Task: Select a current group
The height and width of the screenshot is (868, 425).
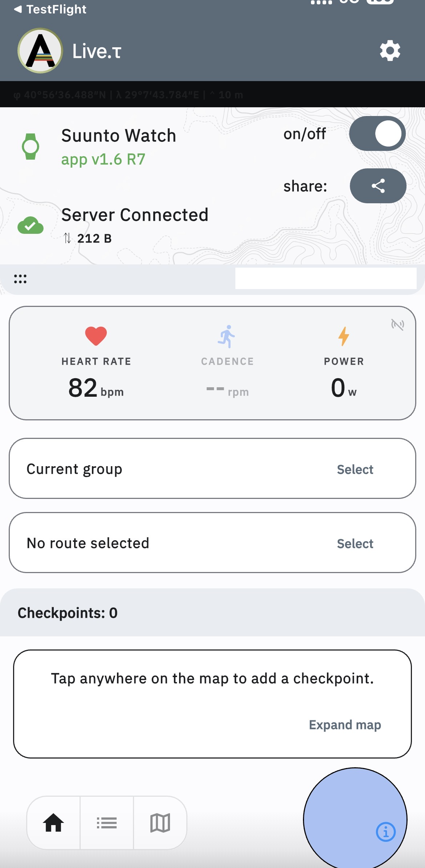Action: 355,469
